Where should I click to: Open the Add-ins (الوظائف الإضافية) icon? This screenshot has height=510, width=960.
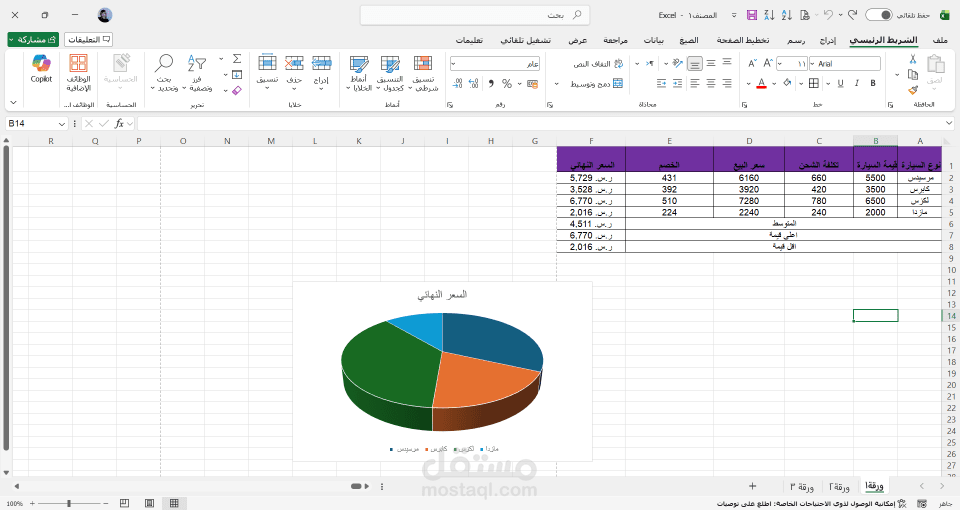(x=78, y=72)
